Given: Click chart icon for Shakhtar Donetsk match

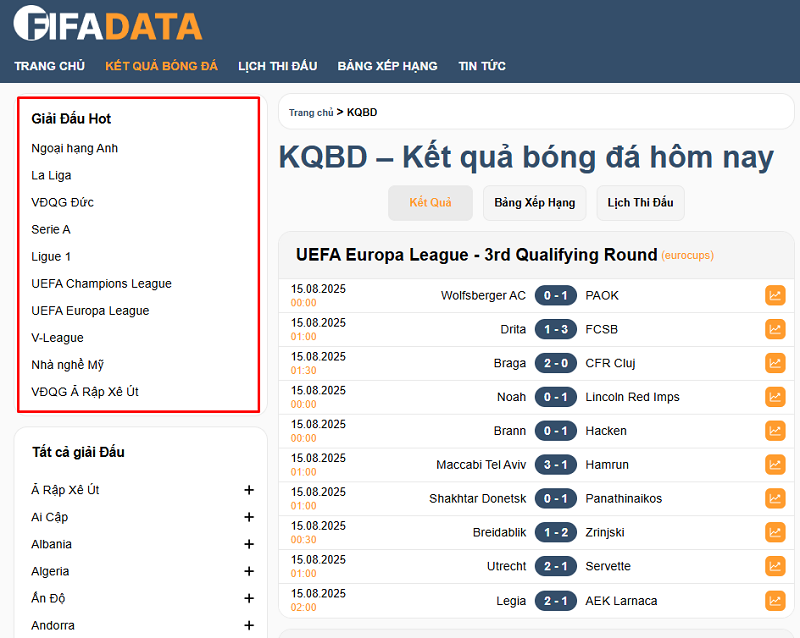Looking at the screenshot, I should point(775,499).
